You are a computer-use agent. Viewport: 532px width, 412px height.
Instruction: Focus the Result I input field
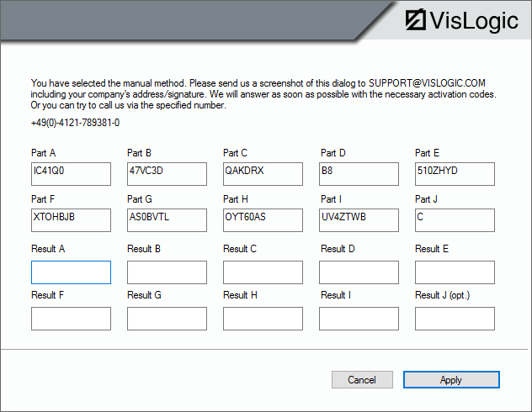359,319
